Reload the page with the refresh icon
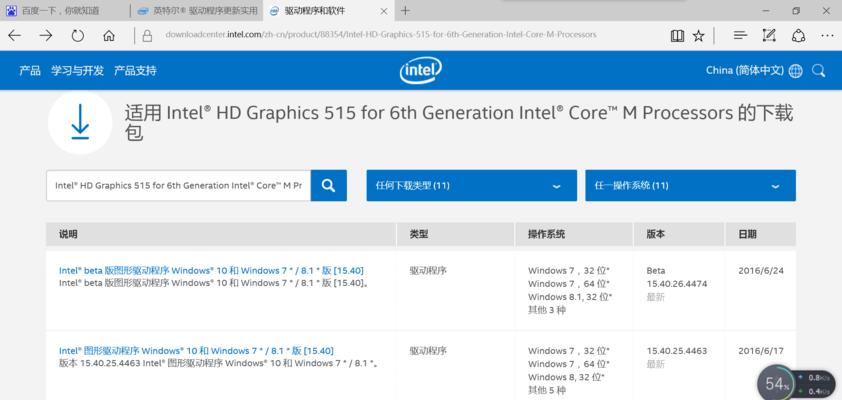 coord(78,35)
